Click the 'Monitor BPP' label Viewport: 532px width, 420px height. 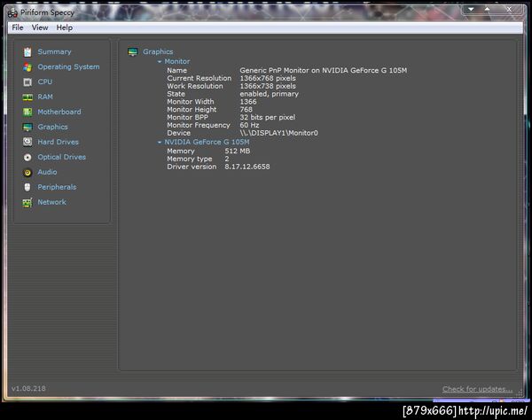pos(188,117)
